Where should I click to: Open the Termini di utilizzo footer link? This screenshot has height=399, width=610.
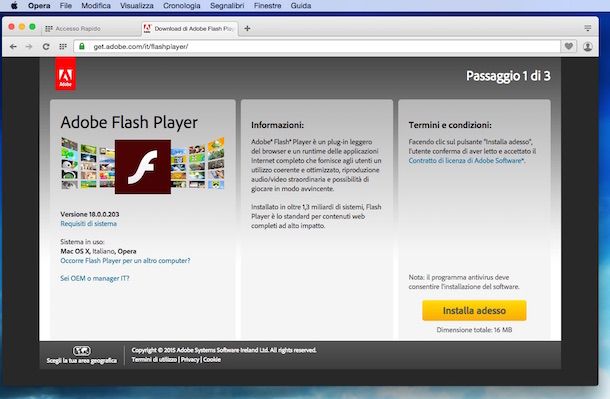point(154,360)
